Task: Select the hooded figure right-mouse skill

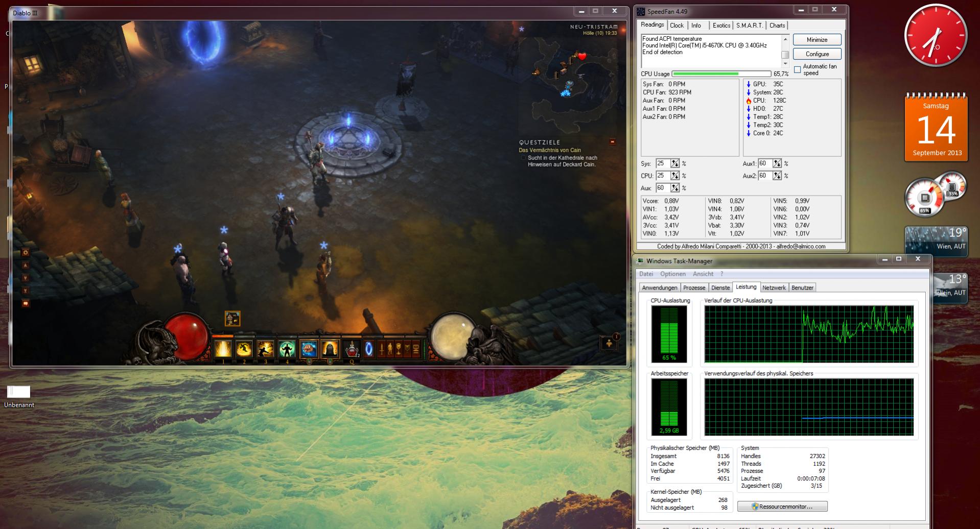Action: [330, 349]
